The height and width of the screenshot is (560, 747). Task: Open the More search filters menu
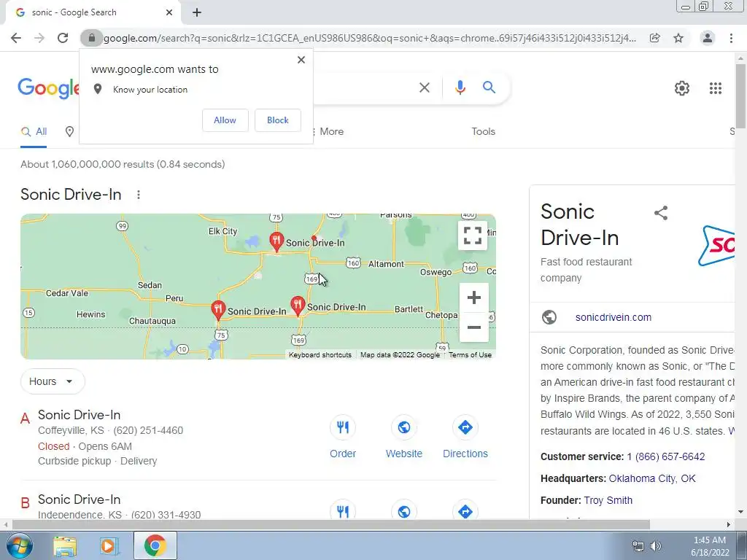[328, 132]
